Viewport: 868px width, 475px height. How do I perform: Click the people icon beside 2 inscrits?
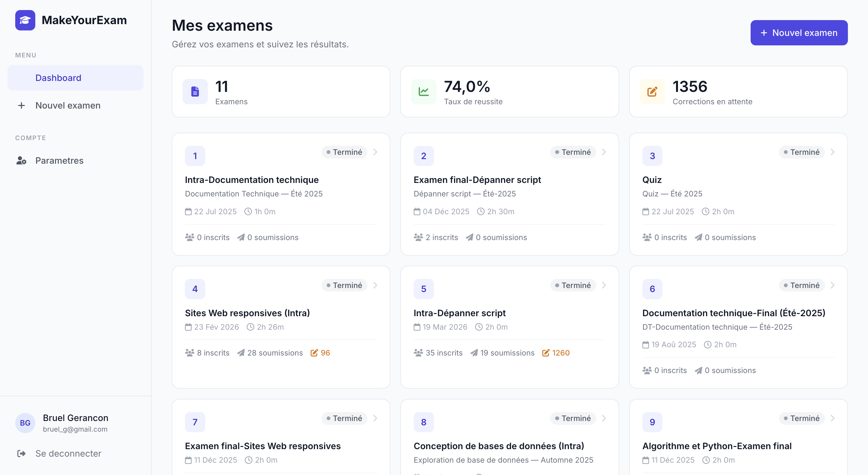tap(418, 237)
